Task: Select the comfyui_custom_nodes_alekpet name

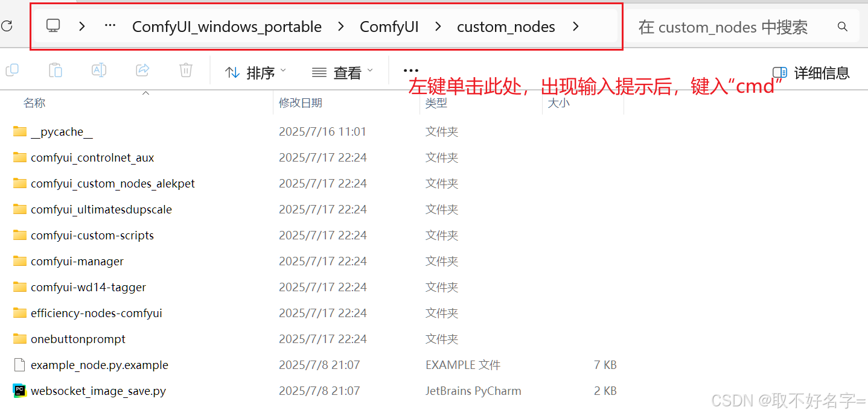Action: click(x=113, y=184)
